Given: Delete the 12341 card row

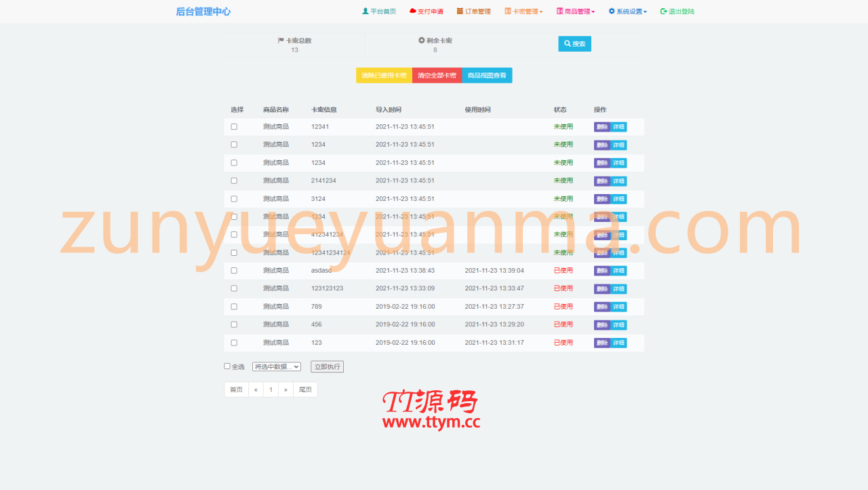Looking at the screenshot, I should click(x=602, y=127).
